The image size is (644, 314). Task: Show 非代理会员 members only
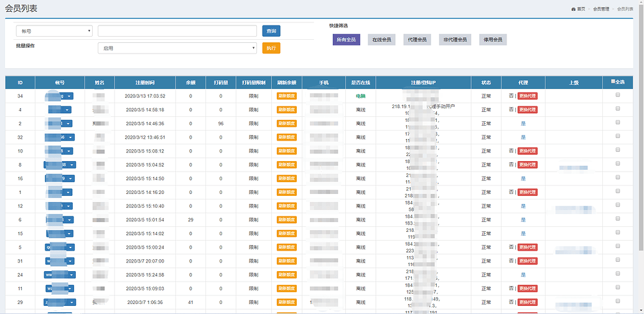pos(454,39)
